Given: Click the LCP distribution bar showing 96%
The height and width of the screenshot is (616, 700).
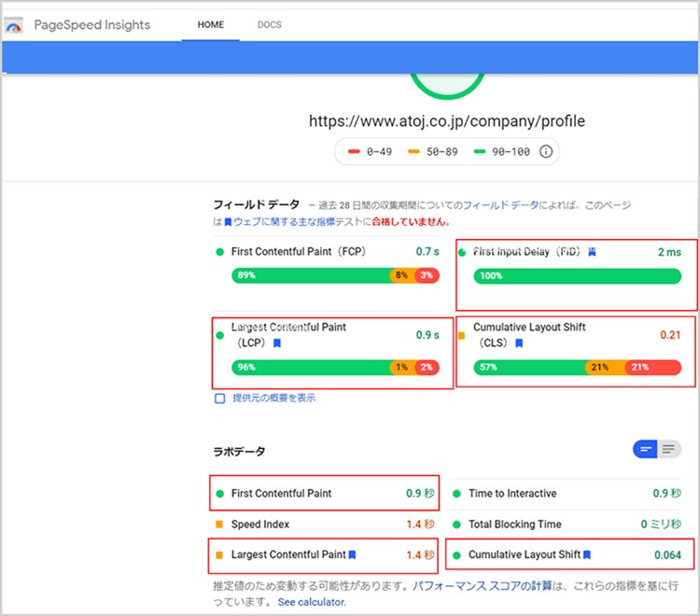Looking at the screenshot, I should [x=335, y=368].
